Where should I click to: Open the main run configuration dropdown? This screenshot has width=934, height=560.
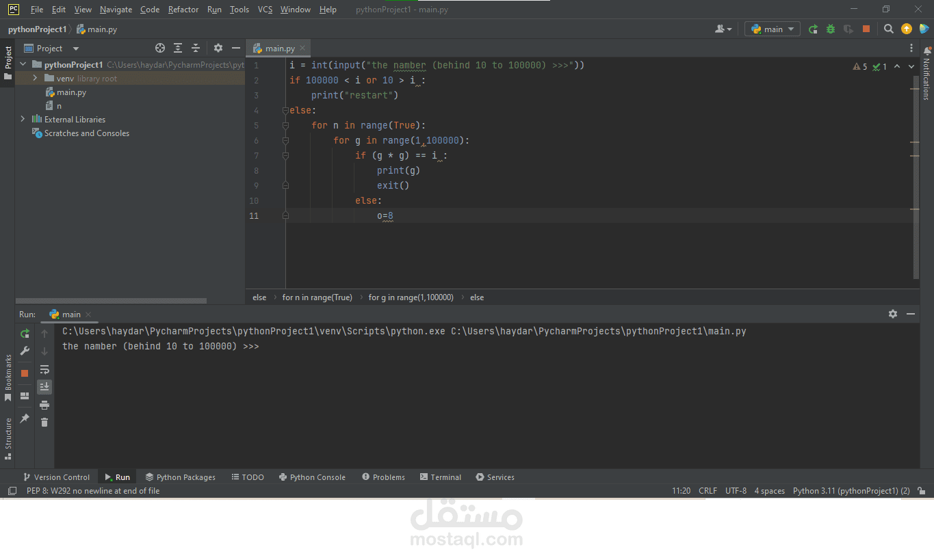click(x=773, y=29)
